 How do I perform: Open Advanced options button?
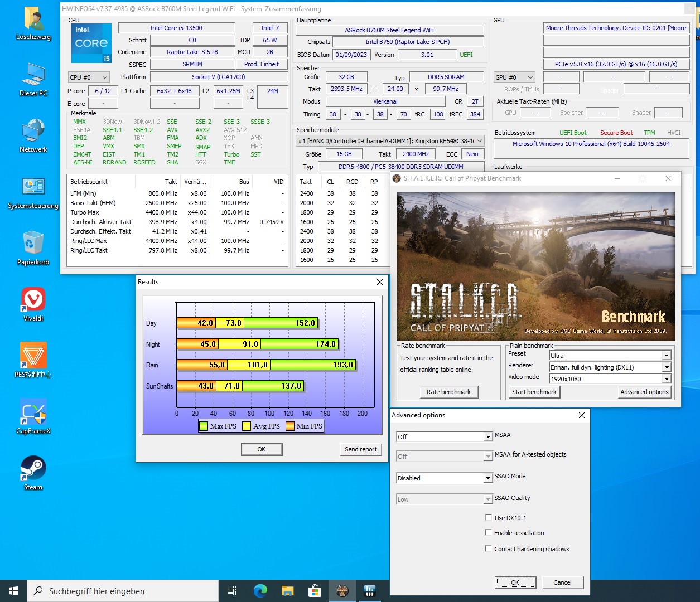pyautogui.click(x=644, y=392)
